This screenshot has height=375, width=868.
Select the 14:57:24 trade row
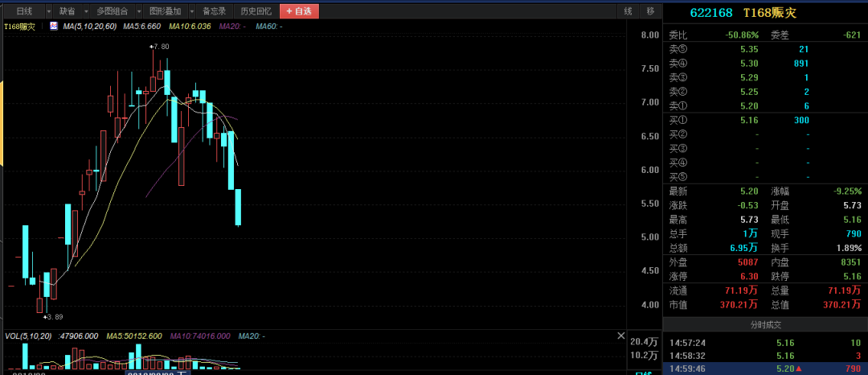point(766,343)
